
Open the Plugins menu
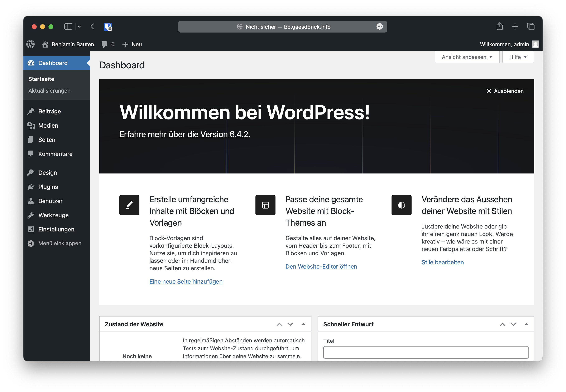(48, 187)
